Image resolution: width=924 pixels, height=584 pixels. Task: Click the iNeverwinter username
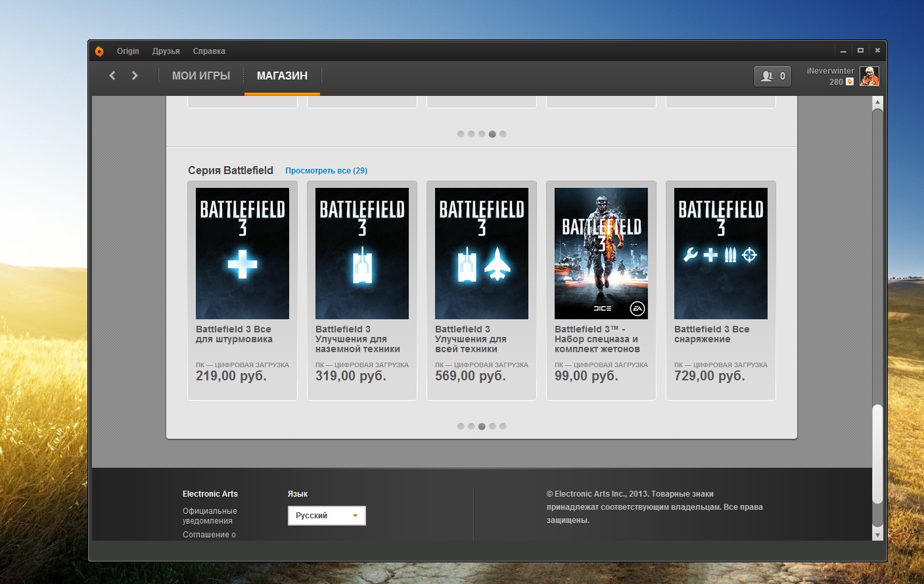(x=831, y=71)
